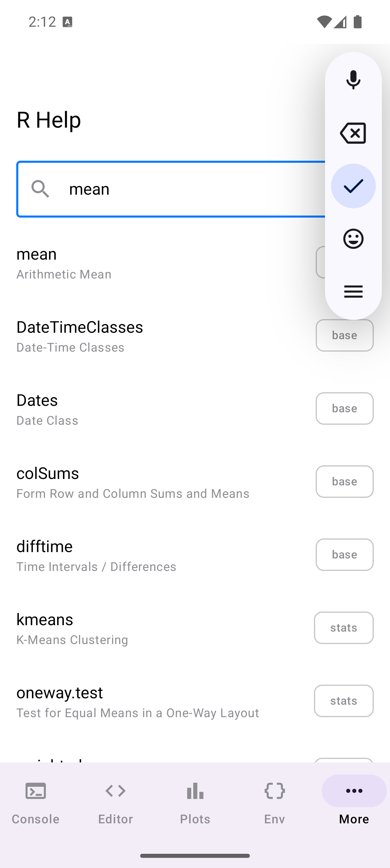This screenshot has height=868, width=390.
Task: Tap the stats tag beside kmeans
Action: pyautogui.click(x=344, y=628)
